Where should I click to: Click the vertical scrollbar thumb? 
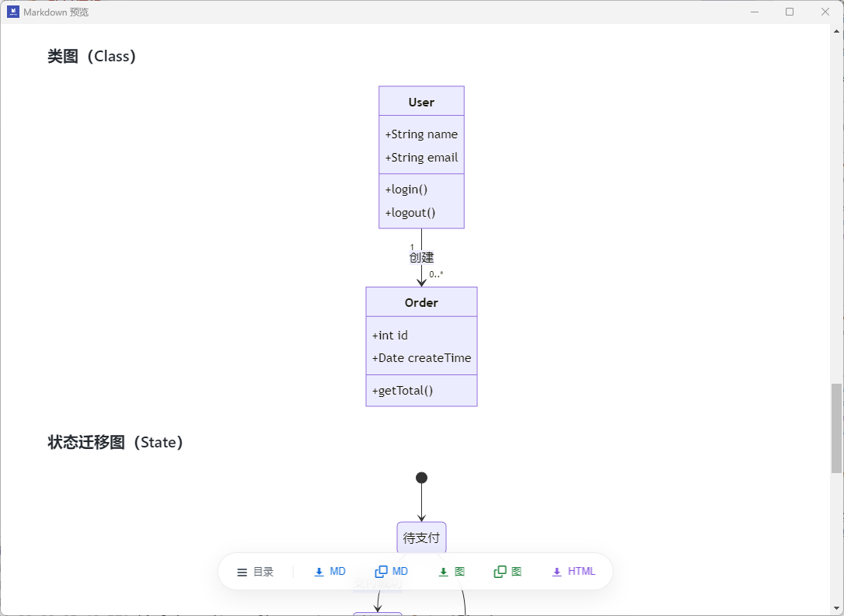click(x=836, y=427)
